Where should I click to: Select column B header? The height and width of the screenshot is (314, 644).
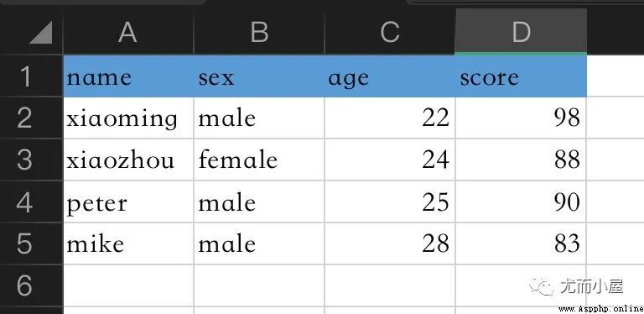pyautogui.click(x=259, y=33)
